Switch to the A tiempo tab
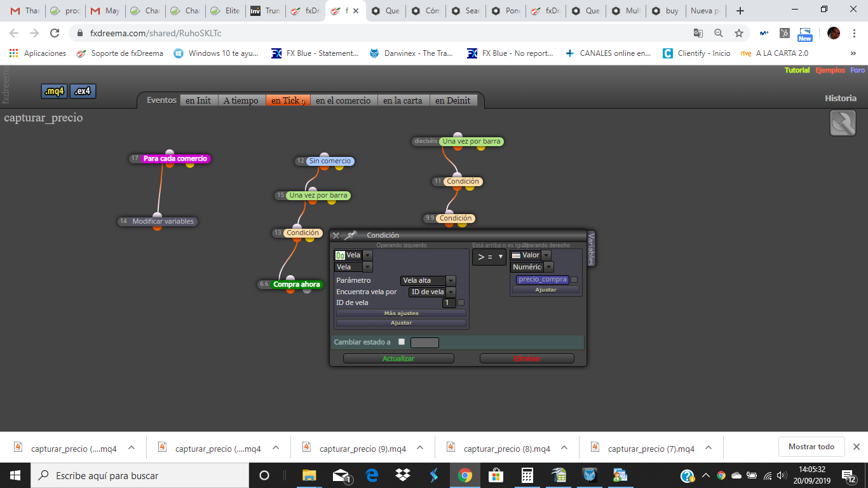Viewport: 868px width, 488px height. pyautogui.click(x=241, y=100)
